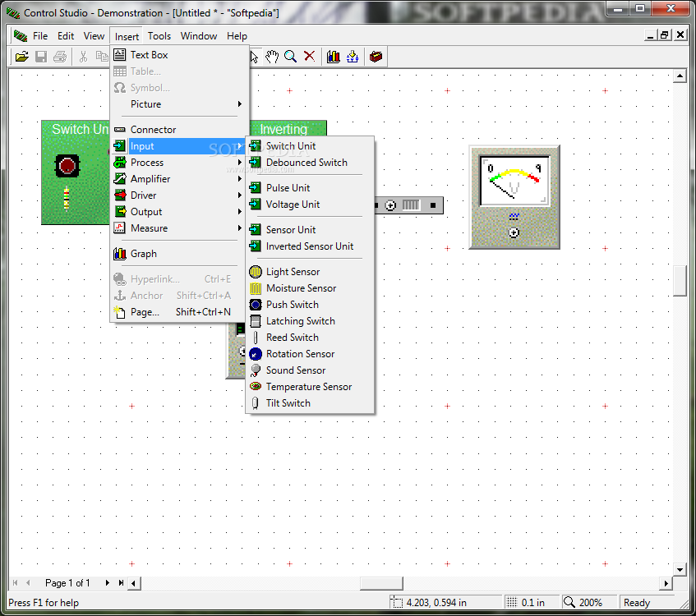This screenshot has height=616, width=696.
Task: Click horizontal scrollbar right arrow
Action: 666,583
